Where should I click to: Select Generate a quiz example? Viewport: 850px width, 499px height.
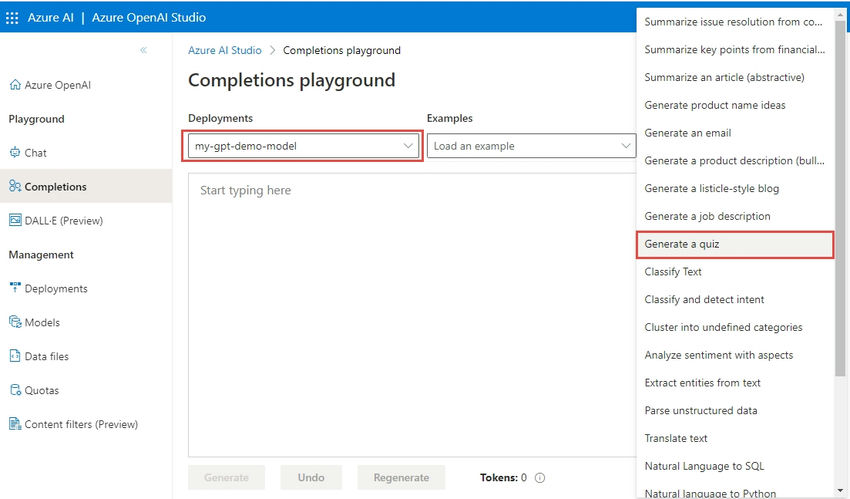735,244
